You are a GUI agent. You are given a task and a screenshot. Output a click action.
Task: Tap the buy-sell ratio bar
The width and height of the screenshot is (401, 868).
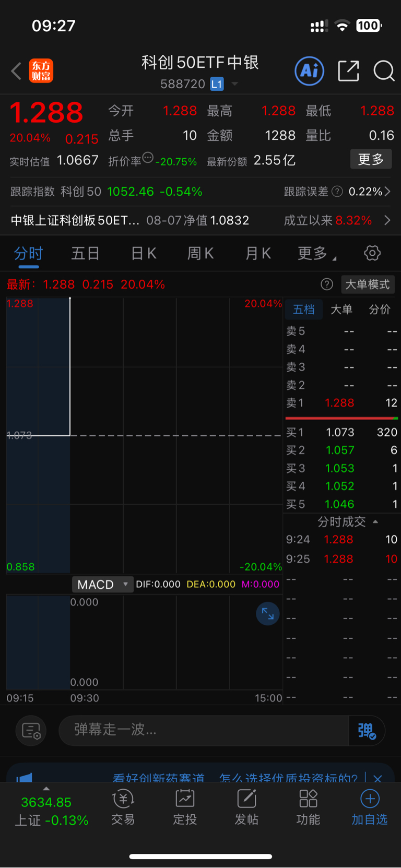[x=341, y=418]
